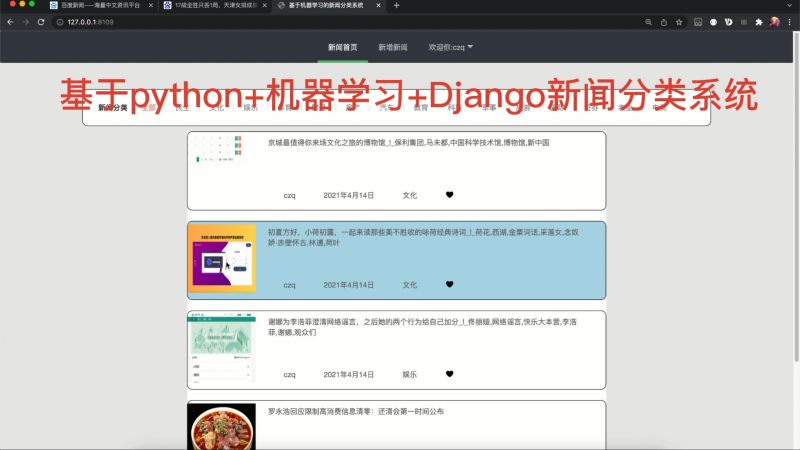This screenshot has height=450, width=800.
Task: Reload the current page
Action: point(41,22)
